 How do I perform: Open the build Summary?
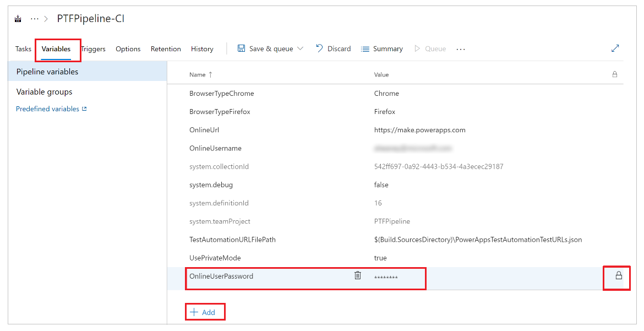[x=381, y=49]
